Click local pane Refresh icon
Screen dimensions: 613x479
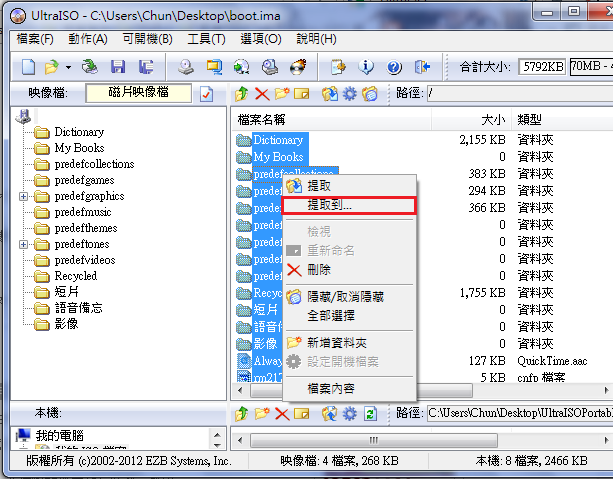tap(370, 414)
